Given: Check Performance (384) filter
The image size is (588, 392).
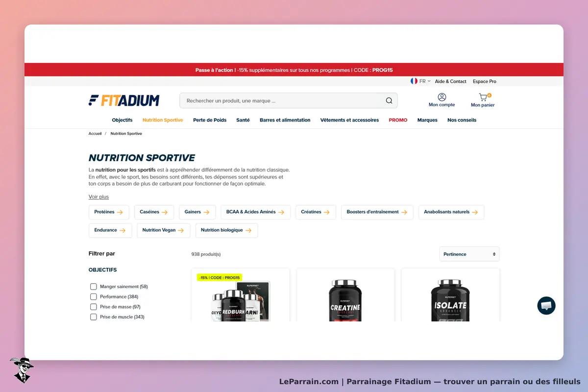Looking at the screenshot, I should tap(94, 296).
